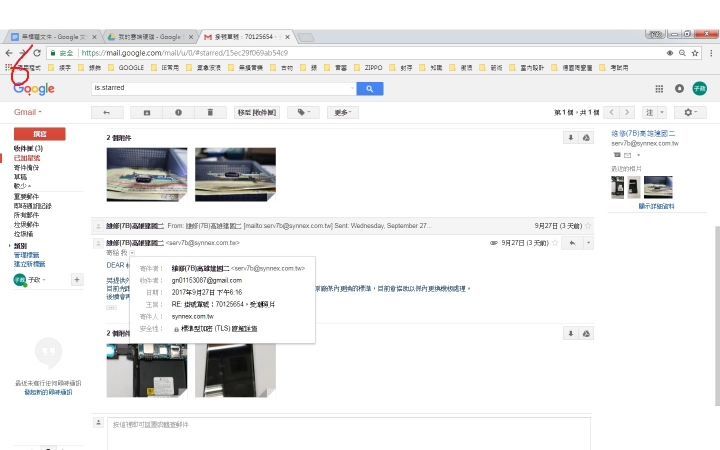Image resolution: width=720 pixels, height=450 pixels.
Task: Report spam using the exclamation icon
Action: (178, 112)
